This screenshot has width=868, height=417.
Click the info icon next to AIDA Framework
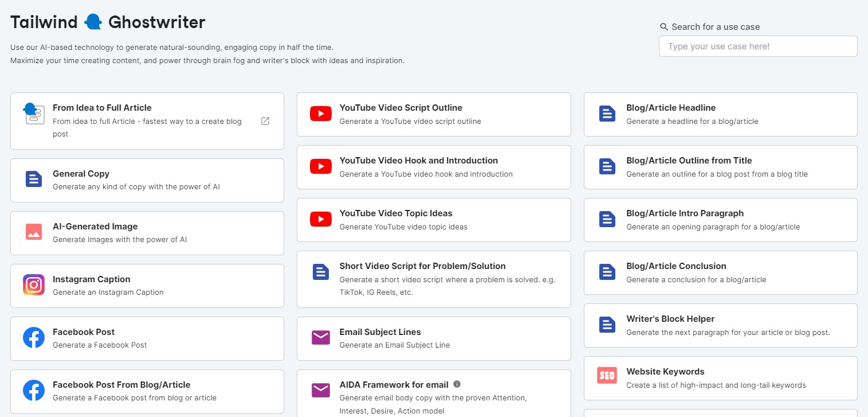[457, 384]
